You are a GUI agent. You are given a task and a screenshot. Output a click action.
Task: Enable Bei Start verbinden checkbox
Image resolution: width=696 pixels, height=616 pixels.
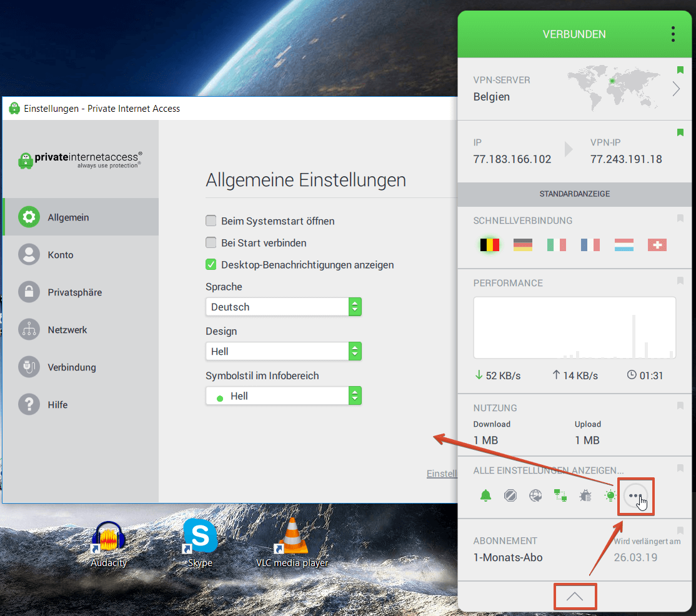211,242
